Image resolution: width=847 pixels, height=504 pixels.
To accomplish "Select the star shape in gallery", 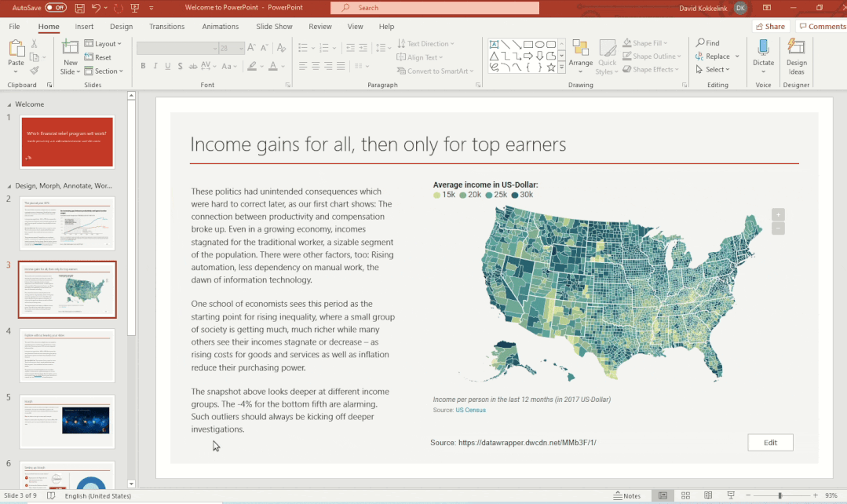I will [x=550, y=68].
